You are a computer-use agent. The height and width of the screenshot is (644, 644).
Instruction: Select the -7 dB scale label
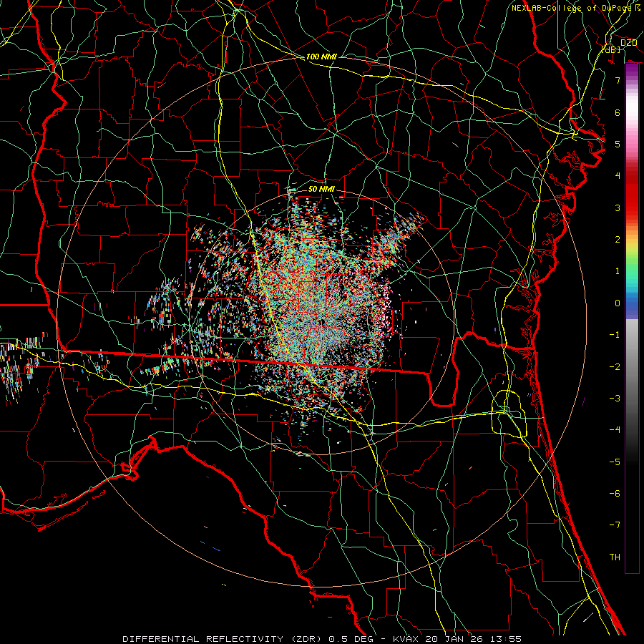(615, 525)
